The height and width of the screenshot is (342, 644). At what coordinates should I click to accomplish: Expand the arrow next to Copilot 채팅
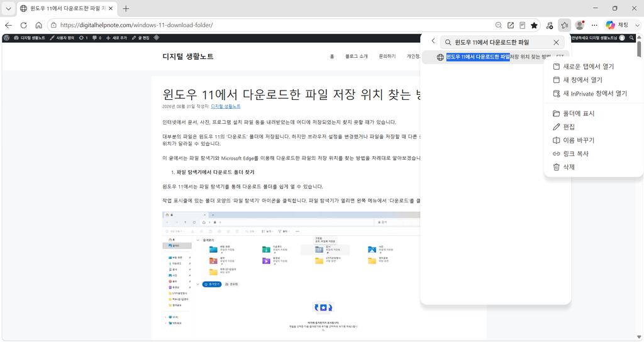coord(637,25)
